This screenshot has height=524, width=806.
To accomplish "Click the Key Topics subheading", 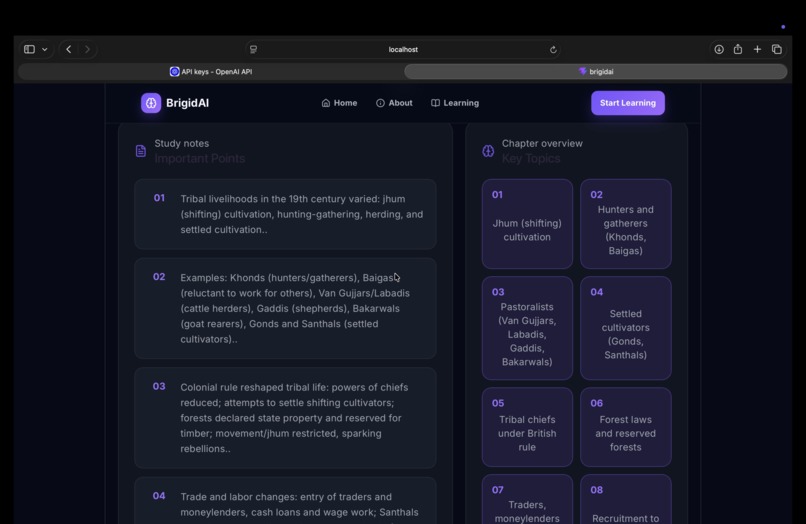I will pyautogui.click(x=531, y=158).
